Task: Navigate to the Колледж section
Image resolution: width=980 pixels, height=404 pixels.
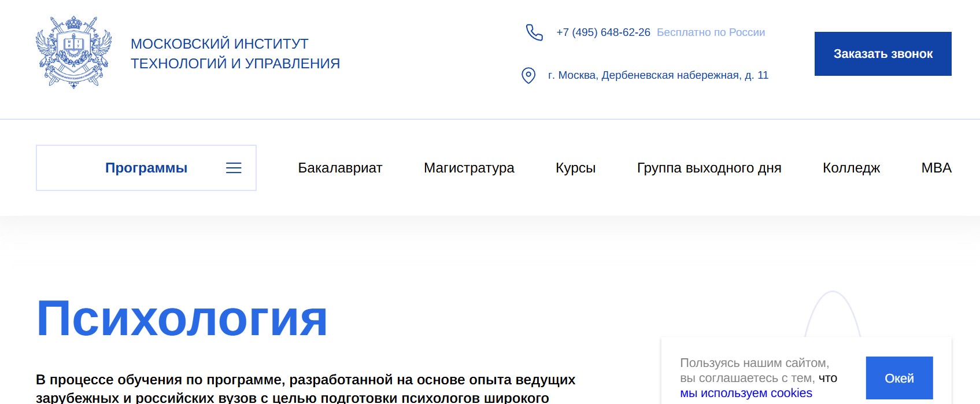Action: tap(851, 168)
